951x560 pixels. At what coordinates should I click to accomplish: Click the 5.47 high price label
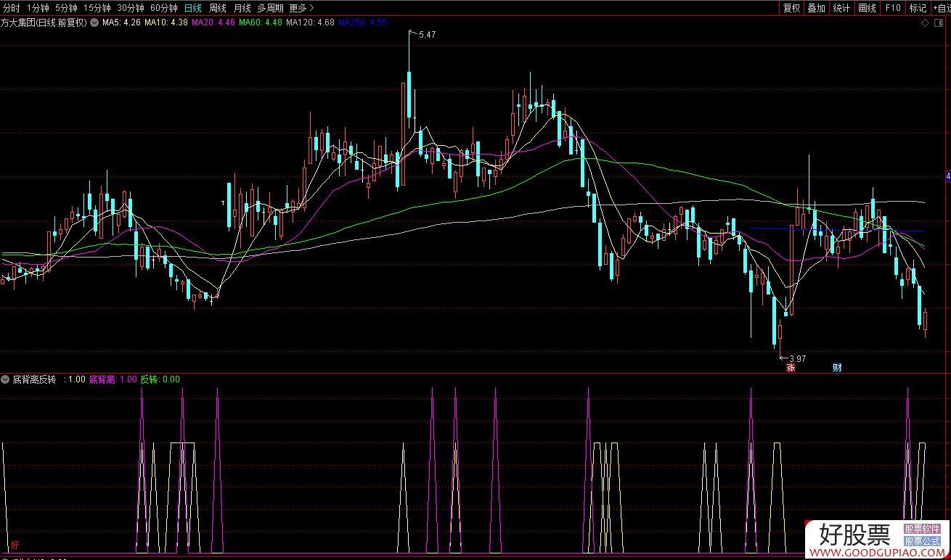click(x=428, y=35)
